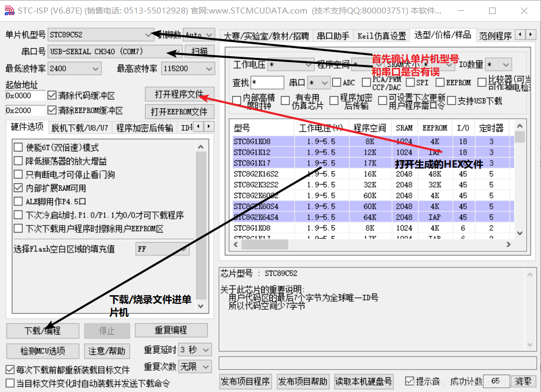Click 注意/帮助 button
Viewport: 541px width, 392px height.
click(107, 351)
